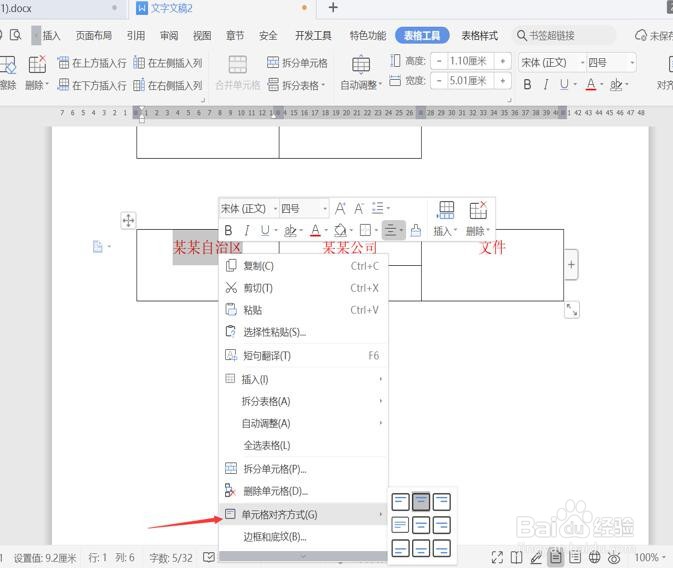Toggle bold in mini toolbar
The width and height of the screenshot is (673, 572).
[x=228, y=231]
